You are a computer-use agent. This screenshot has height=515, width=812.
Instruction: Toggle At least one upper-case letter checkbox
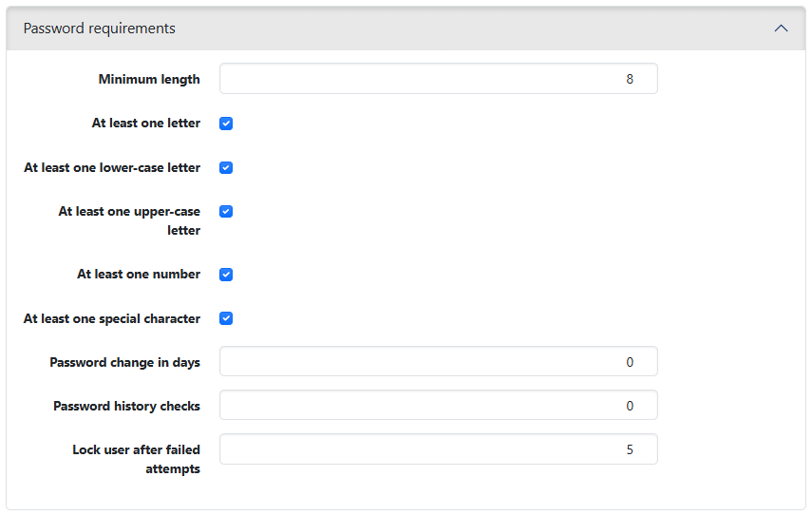pos(226,212)
